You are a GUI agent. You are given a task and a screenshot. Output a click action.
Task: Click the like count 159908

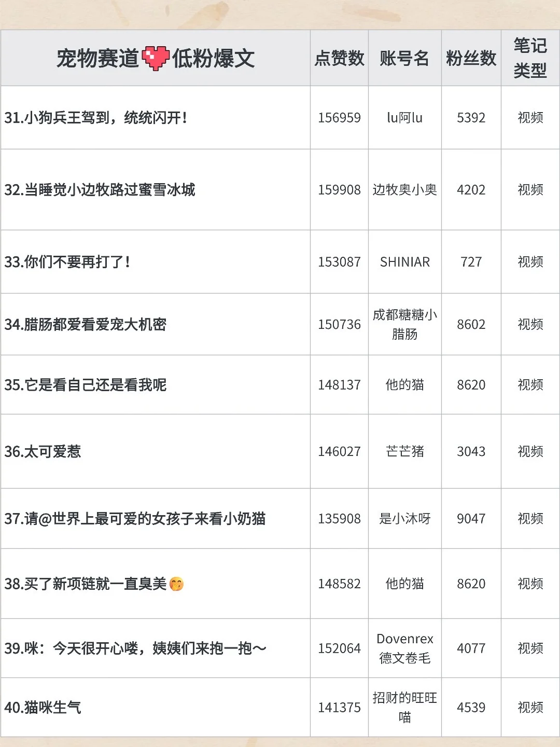tap(340, 190)
